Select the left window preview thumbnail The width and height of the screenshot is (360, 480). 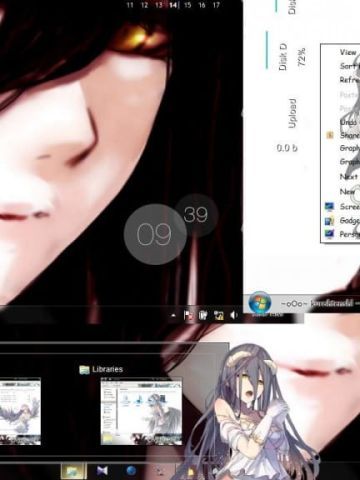[x=20, y=411]
